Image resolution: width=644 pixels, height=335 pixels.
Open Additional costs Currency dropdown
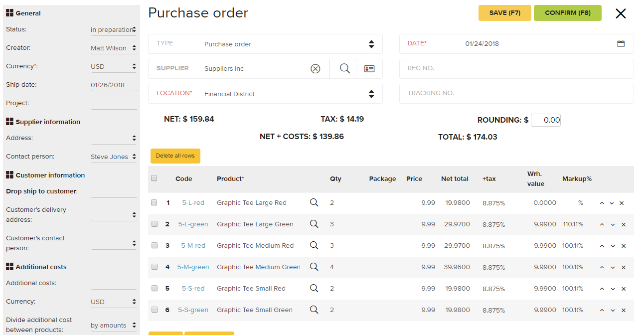tap(114, 302)
